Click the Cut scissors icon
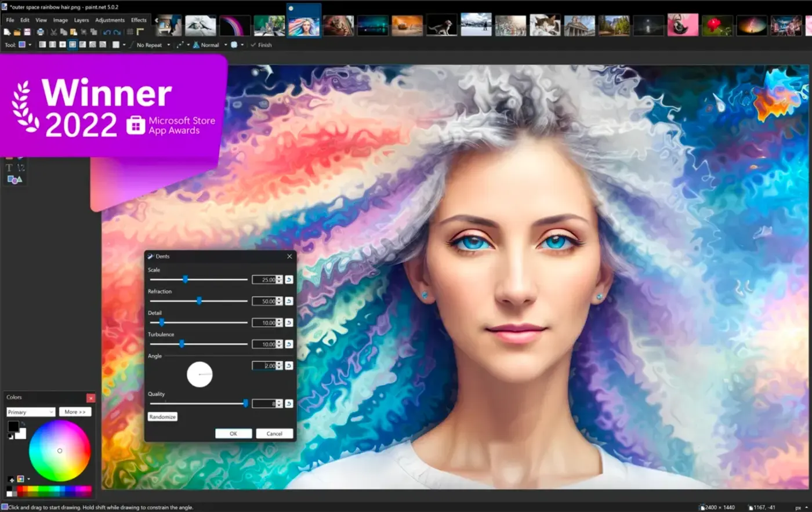This screenshot has height=512, width=812. [53, 32]
